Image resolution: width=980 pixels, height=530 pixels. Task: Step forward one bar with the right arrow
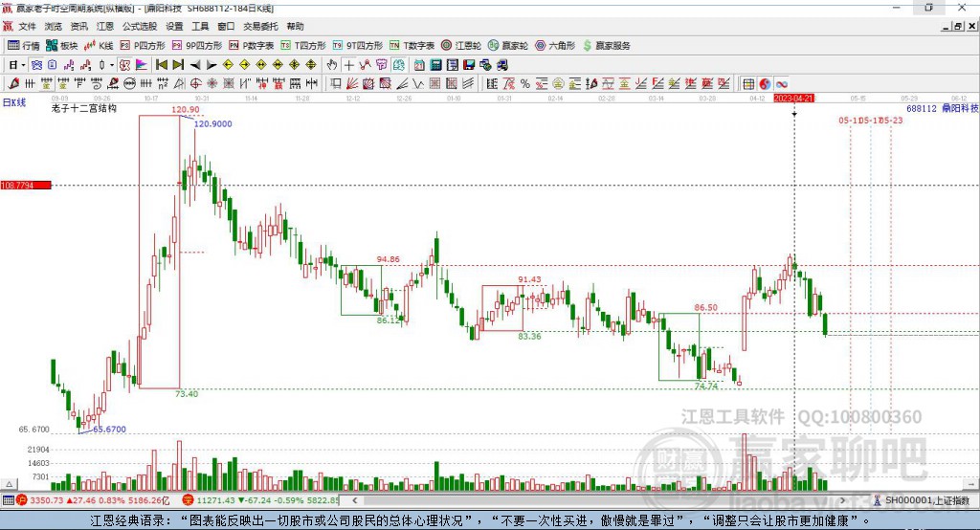tap(212, 65)
